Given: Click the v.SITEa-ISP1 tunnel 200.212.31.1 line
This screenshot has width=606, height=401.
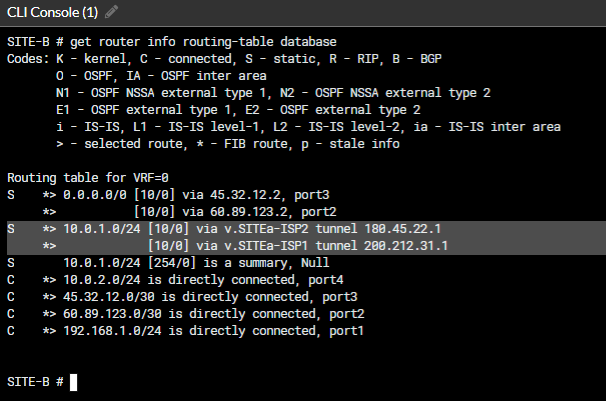Looking at the screenshot, I should tap(297, 245).
